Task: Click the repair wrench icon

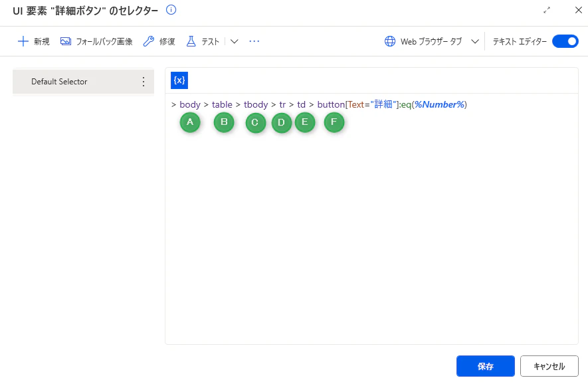Action: click(149, 41)
